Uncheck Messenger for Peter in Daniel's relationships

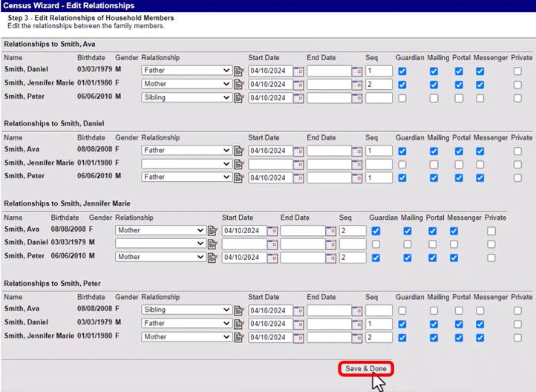pyautogui.click(x=480, y=177)
